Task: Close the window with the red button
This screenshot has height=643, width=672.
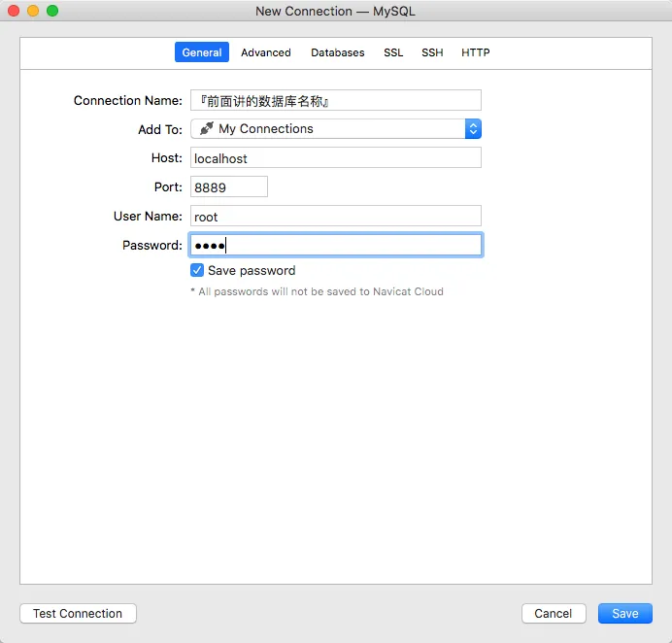Action: [14, 11]
